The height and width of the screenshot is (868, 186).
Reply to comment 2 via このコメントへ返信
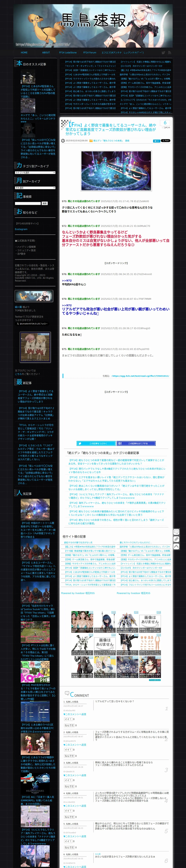pyautogui.click(x=75, y=745)
